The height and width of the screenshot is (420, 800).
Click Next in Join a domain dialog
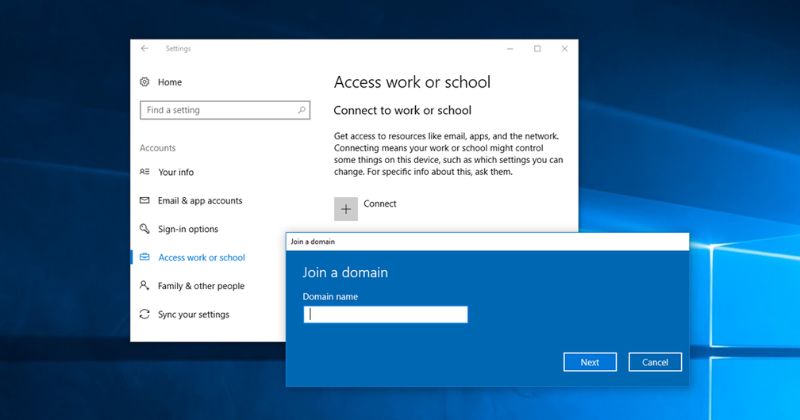[590, 362]
